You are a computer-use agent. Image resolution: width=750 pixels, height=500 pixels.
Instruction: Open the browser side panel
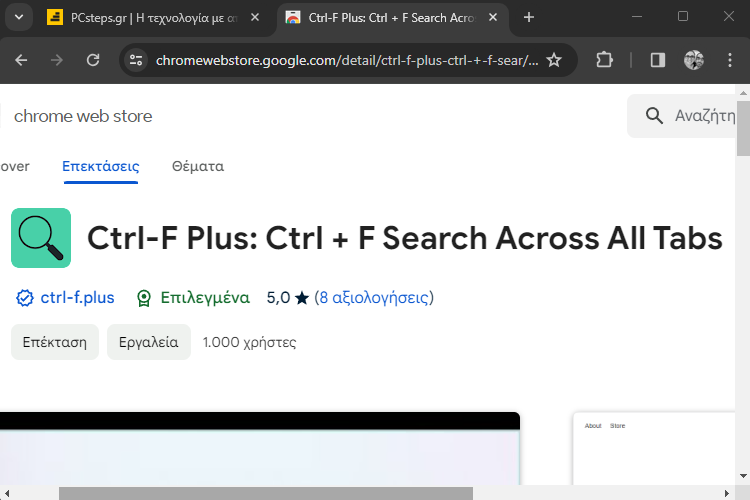click(658, 60)
